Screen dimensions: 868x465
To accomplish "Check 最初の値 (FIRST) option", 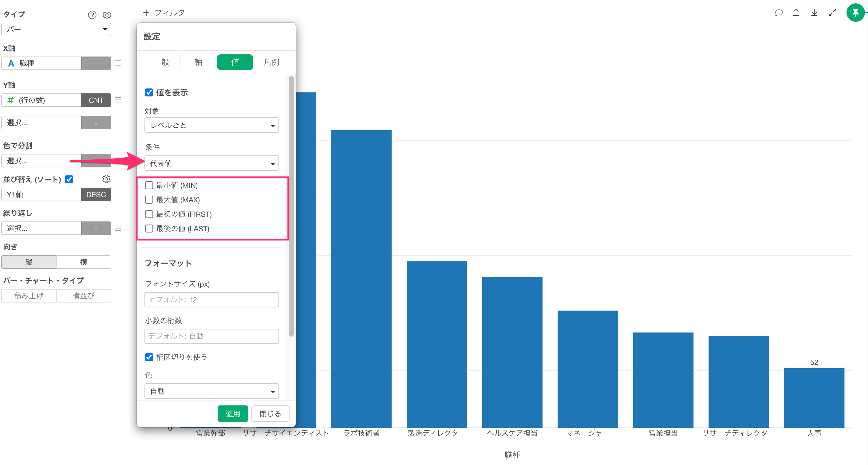I will (149, 214).
